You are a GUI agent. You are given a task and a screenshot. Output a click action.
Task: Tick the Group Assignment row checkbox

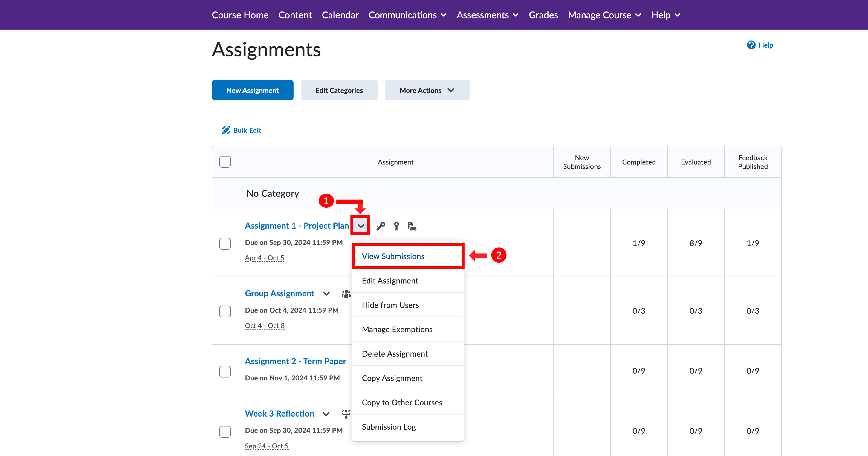tap(225, 311)
